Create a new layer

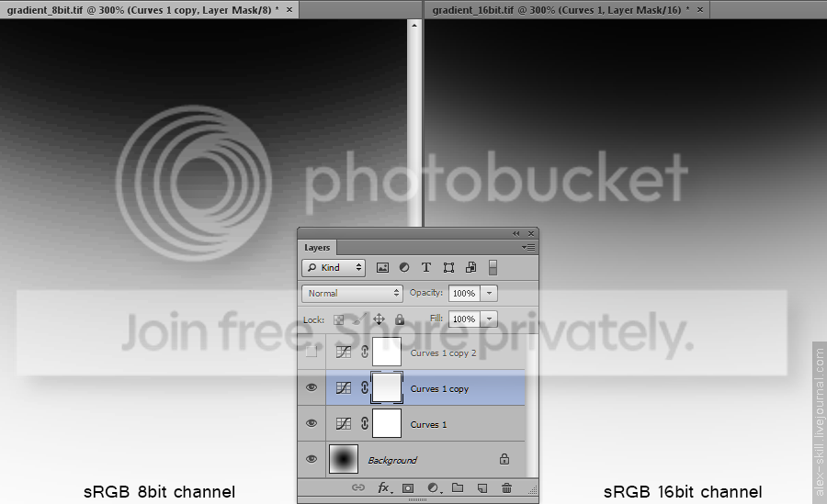tap(482, 488)
